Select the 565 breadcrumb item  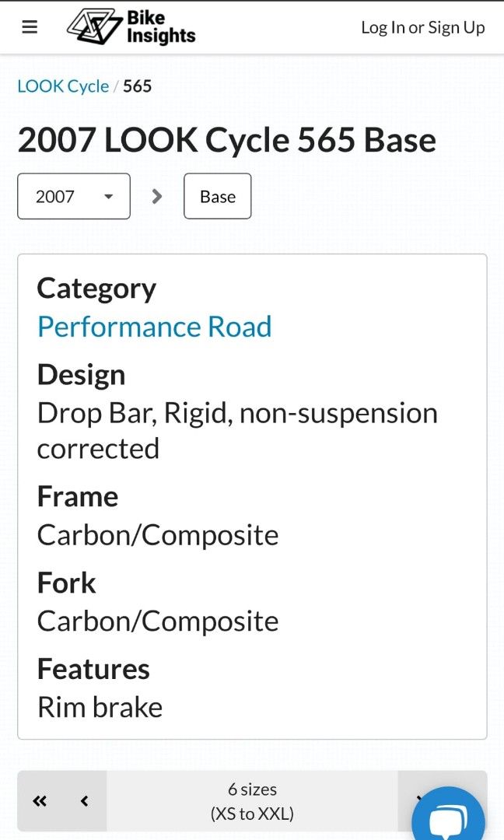138,86
